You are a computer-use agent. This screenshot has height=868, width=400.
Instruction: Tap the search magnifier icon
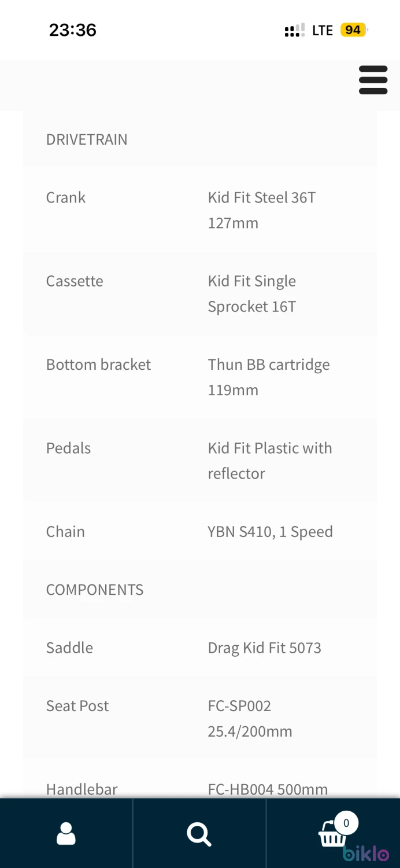pos(199,834)
